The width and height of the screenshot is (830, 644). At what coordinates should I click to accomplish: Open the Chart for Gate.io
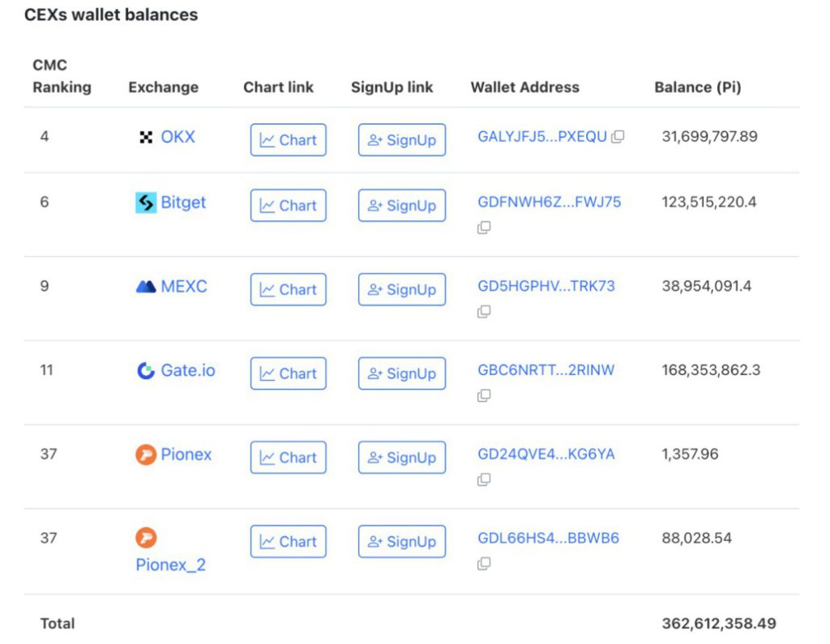(289, 373)
